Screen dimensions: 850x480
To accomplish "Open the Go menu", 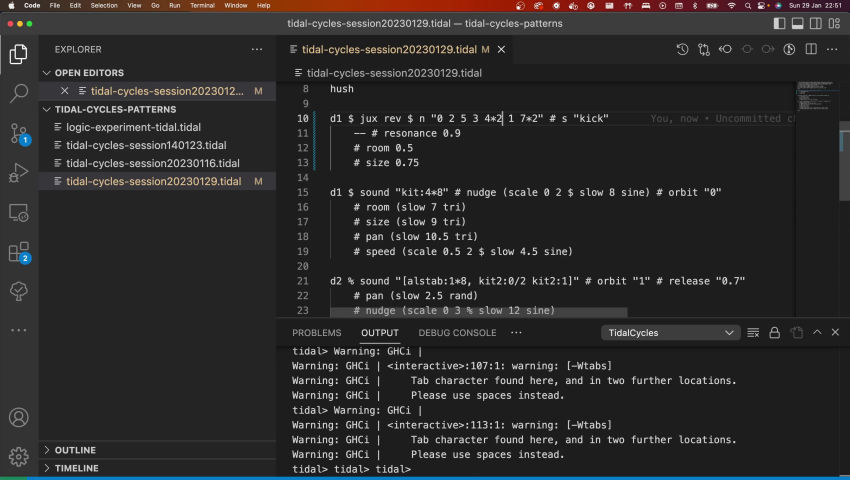I will [x=155, y=5].
